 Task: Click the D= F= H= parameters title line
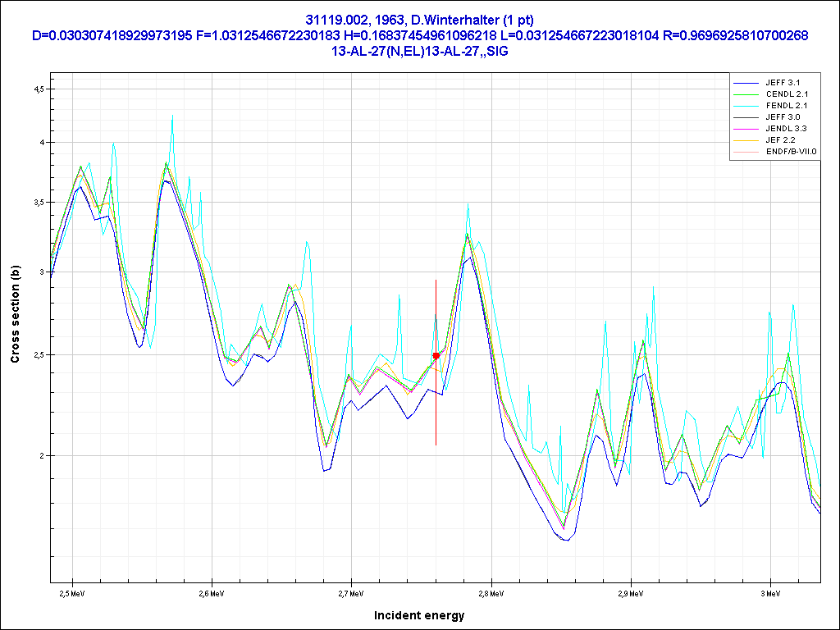[419, 36]
